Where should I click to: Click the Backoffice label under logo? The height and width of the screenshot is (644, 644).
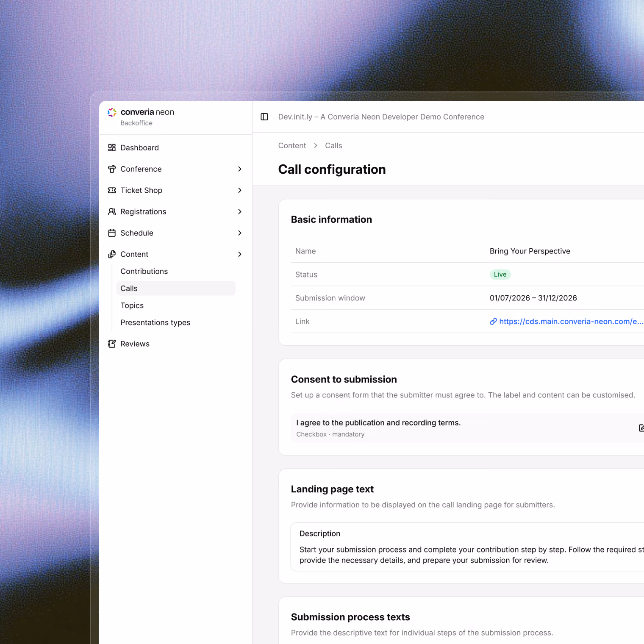coord(136,123)
